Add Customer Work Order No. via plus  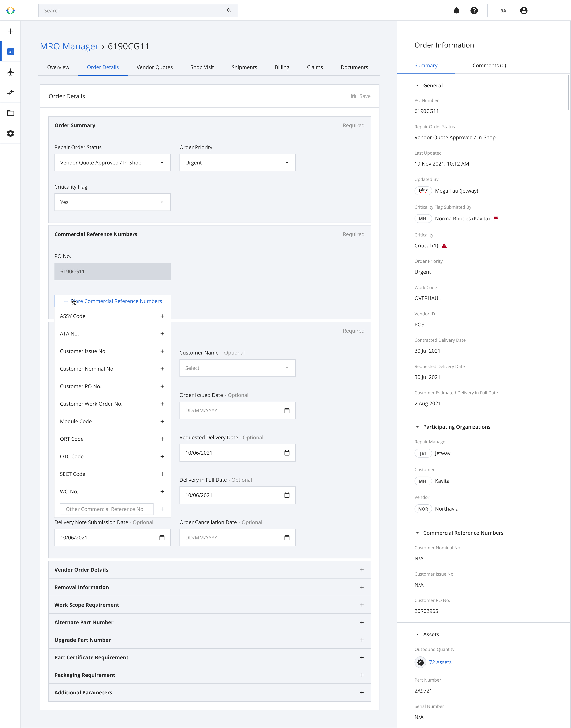click(162, 404)
